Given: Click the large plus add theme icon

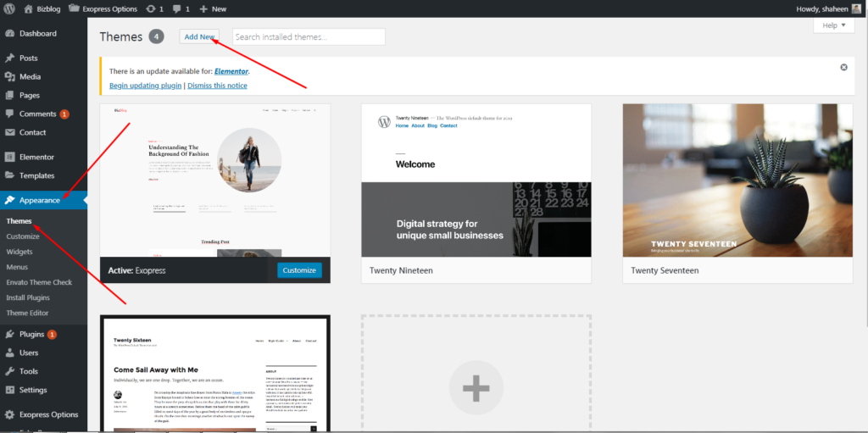Looking at the screenshot, I should pyautogui.click(x=476, y=387).
